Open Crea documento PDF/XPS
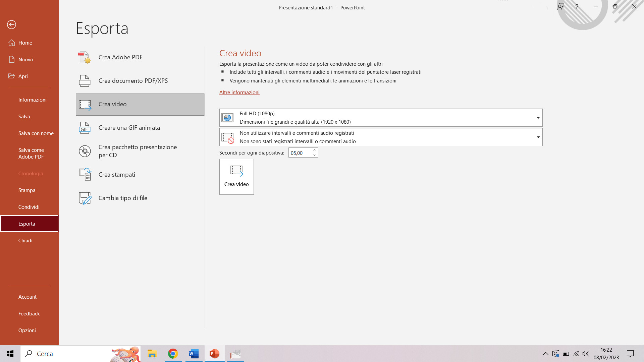The image size is (644, 362). (x=133, y=80)
